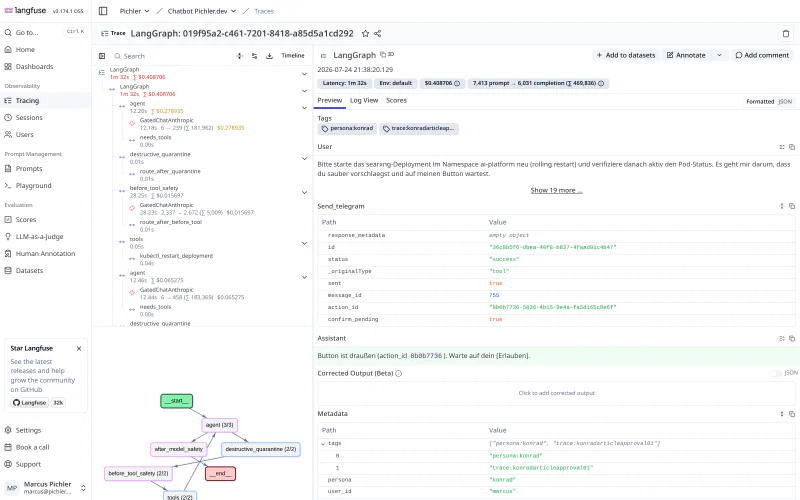Copy the LangGraph observation ID icon
The height and width of the screenshot is (500, 800).
point(391,54)
